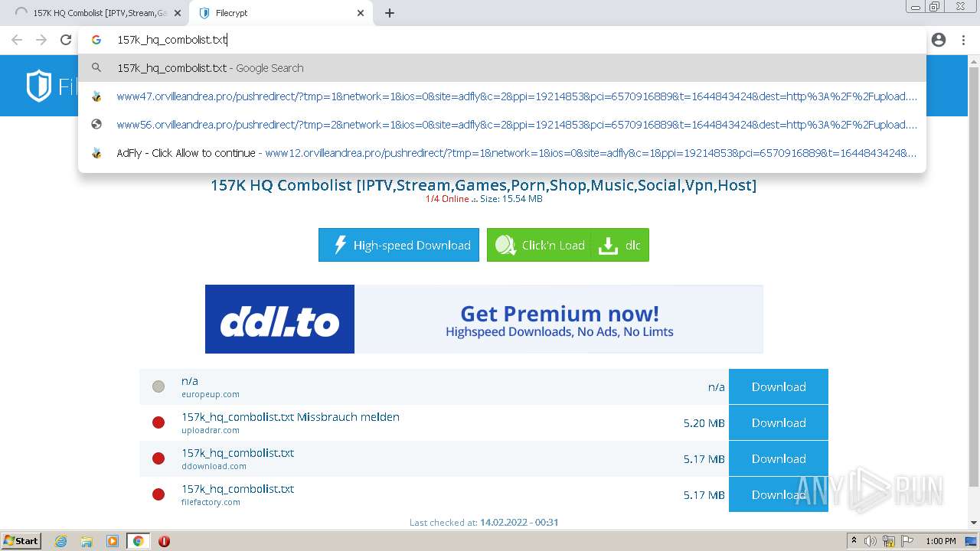
Task: Click the dlc download button
Action: [x=620, y=245]
